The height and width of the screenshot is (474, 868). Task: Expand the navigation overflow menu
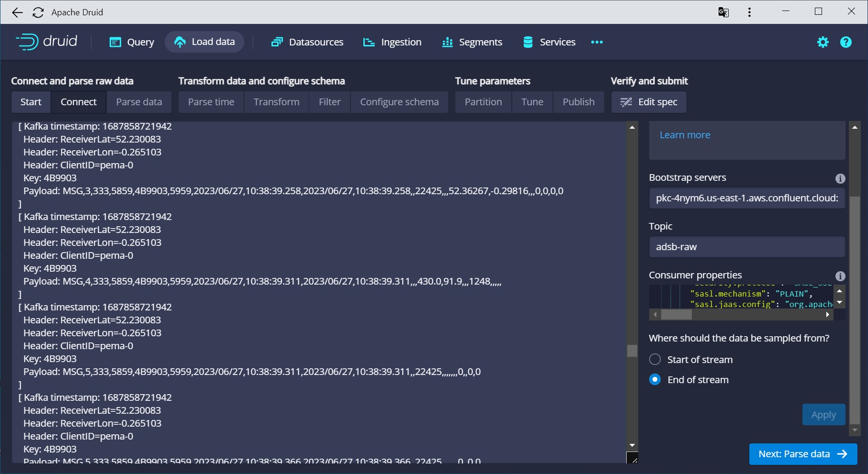[x=597, y=42]
